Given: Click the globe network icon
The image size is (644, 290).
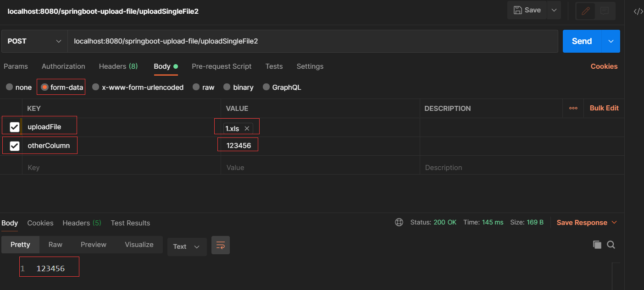Looking at the screenshot, I should point(399,222).
